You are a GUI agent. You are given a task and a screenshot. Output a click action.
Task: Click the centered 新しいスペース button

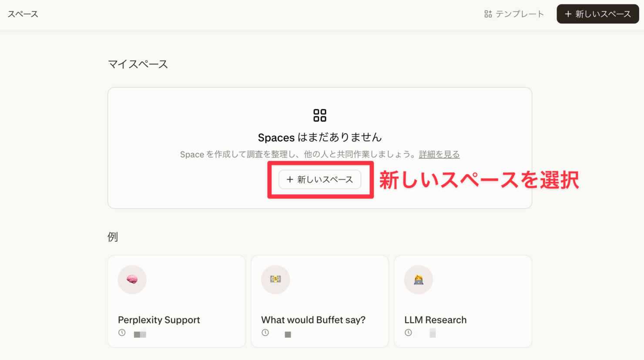point(320,179)
